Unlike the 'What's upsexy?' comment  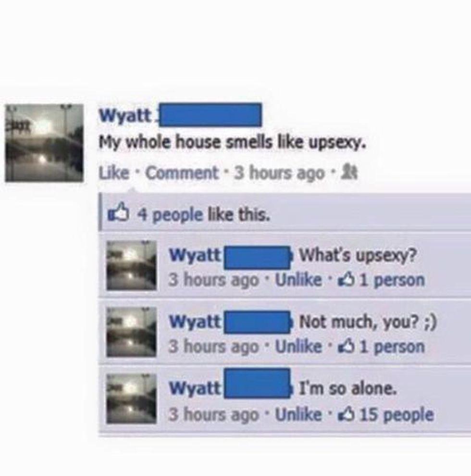pos(298,279)
